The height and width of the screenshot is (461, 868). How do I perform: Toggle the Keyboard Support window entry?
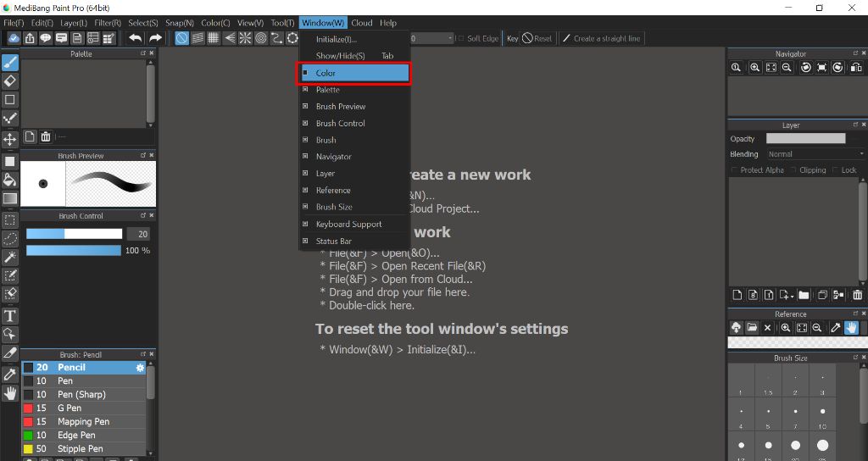pyautogui.click(x=355, y=224)
